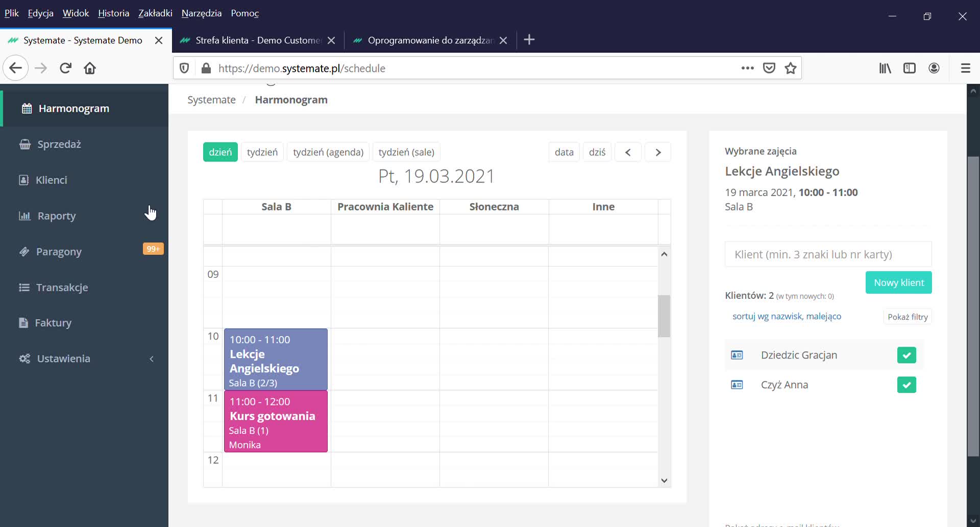
Task: Switch to tydzień view
Action: (262, 152)
